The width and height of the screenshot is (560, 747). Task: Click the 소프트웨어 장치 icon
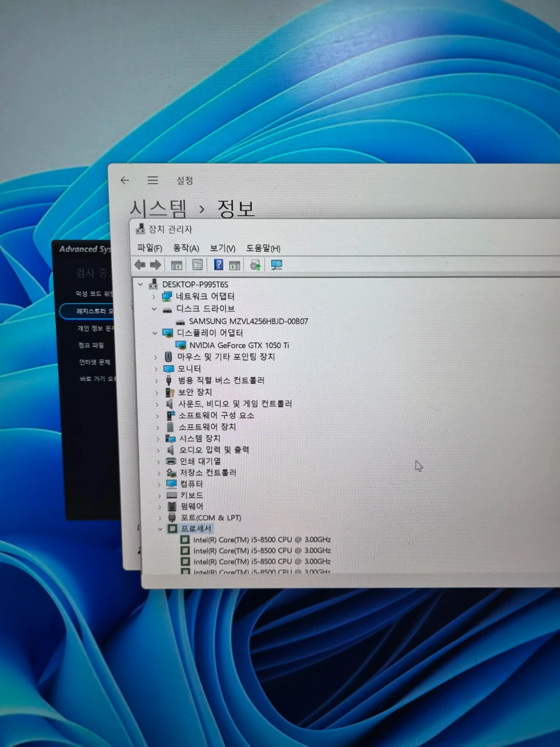click(170, 426)
